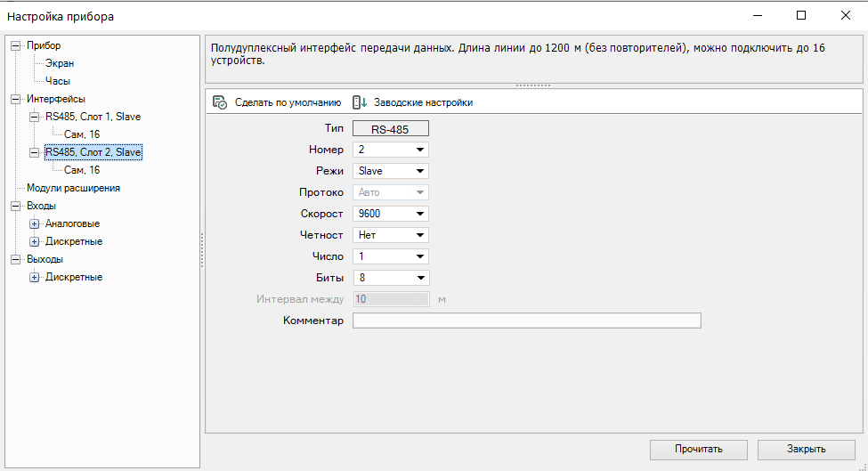The width and height of the screenshot is (868, 471).
Task: Click the disabled 'Протоко' Авто dropdown
Action: [x=391, y=192]
